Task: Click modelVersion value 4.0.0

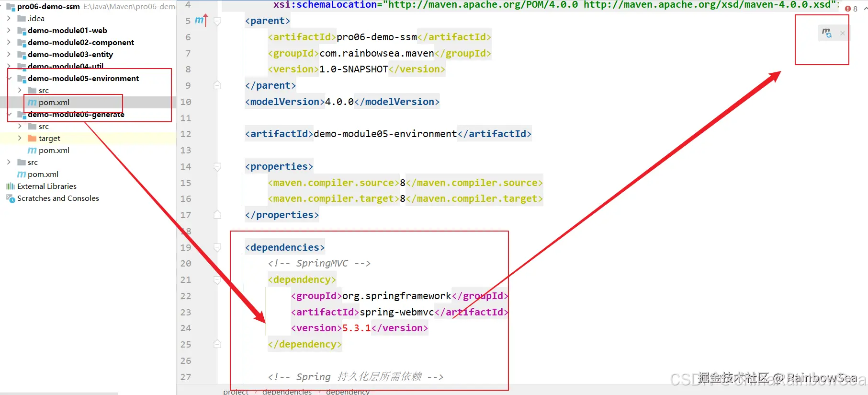Action: click(x=339, y=102)
